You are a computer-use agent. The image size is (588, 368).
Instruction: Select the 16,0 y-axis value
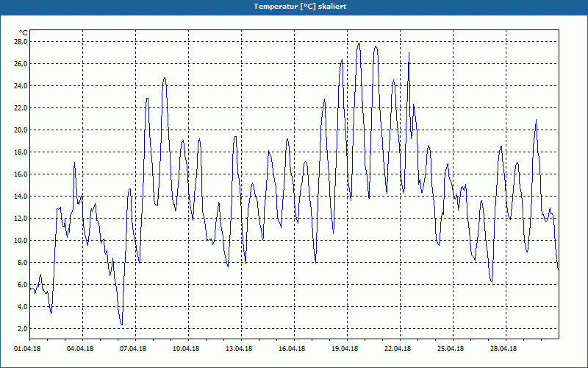click(21, 174)
